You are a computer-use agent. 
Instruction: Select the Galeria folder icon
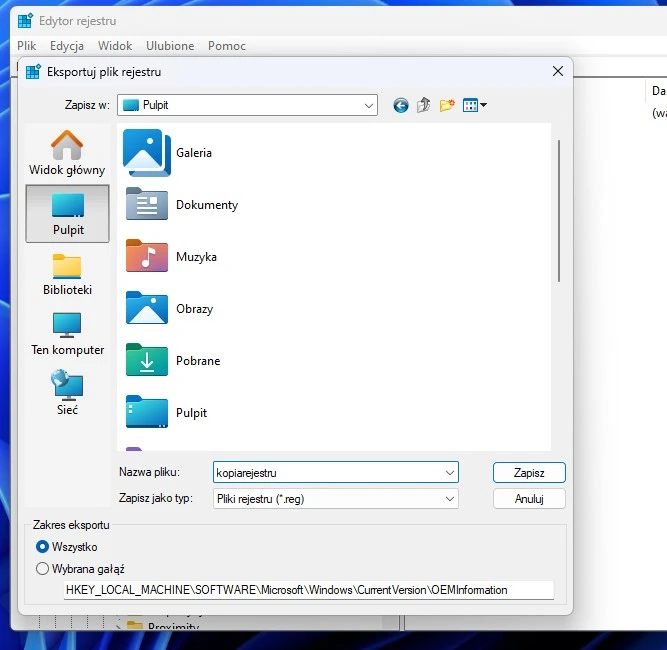pos(147,153)
